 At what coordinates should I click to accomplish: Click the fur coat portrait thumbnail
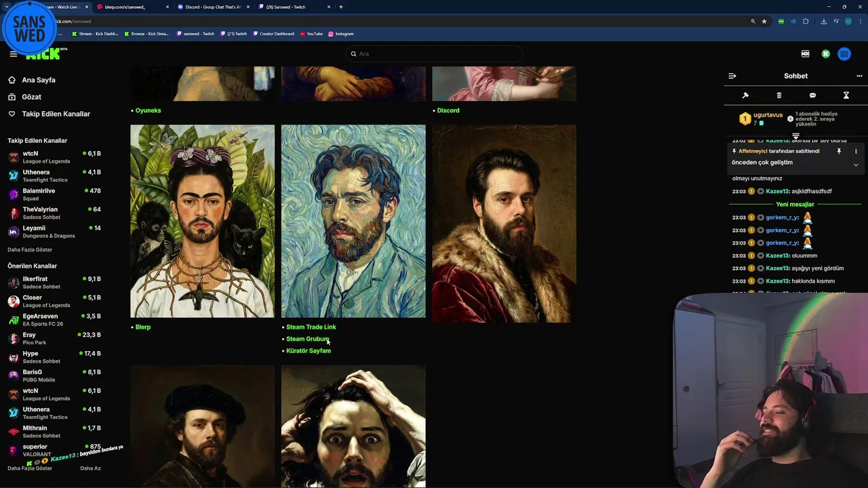click(504, 224)
